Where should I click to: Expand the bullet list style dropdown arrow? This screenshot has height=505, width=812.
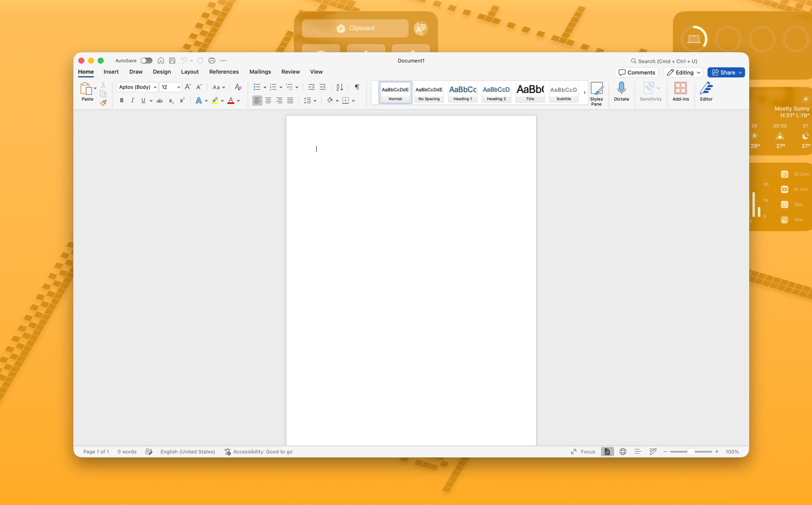pyautogui.click(x=265, y=87)
